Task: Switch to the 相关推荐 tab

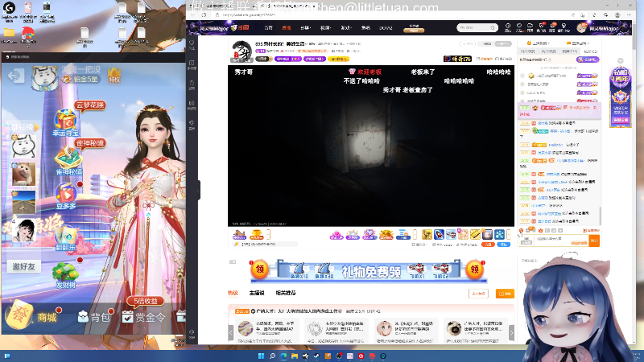Action: coord(286,293)
